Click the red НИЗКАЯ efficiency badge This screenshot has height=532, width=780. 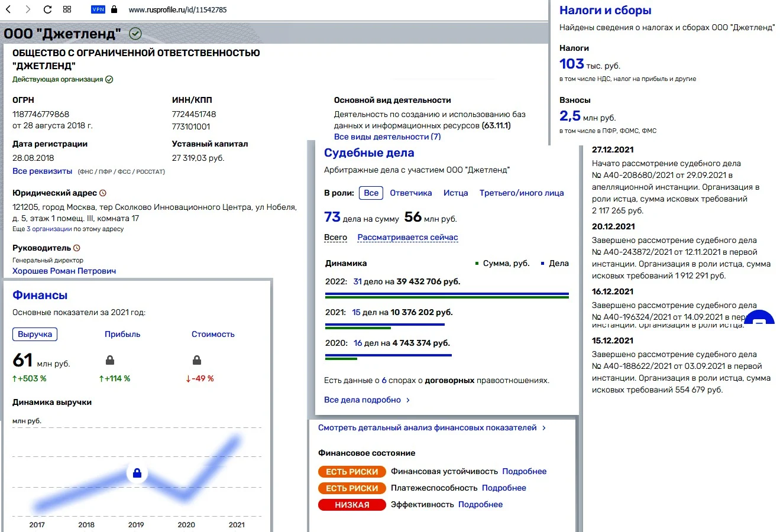(352, 505)
